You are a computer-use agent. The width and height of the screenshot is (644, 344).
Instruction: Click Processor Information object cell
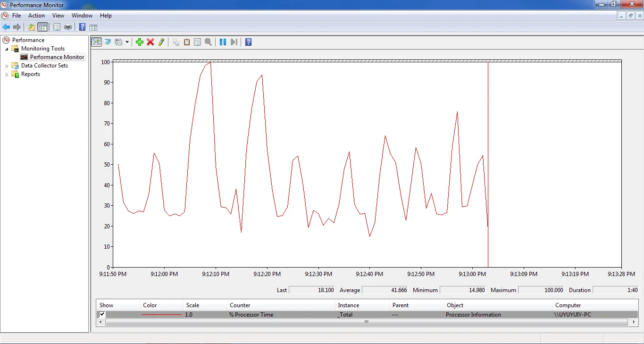473,315
